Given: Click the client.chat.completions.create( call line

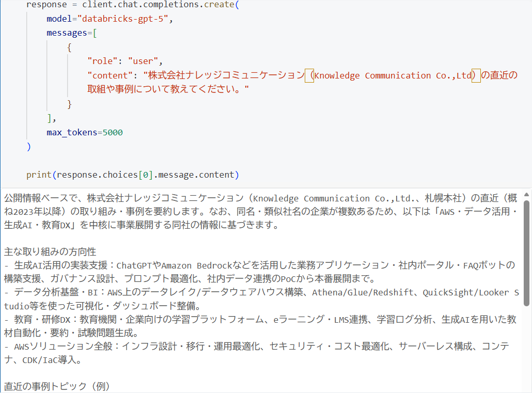Looking at the screenshot, I should (x=133, y=5).
